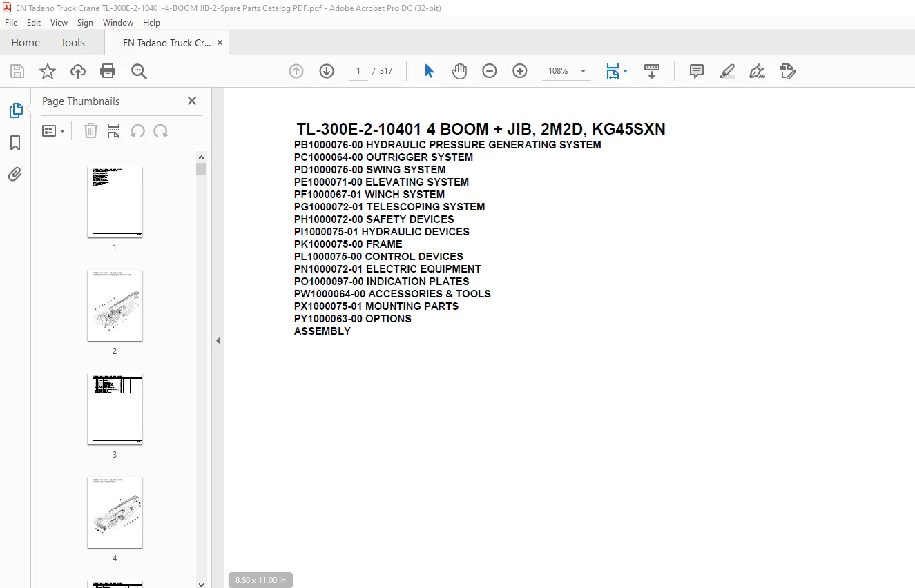The width and height of the screenshot is (915, 588).
Task: Go to the previous page arrow
Action: (x=296, y=71)
